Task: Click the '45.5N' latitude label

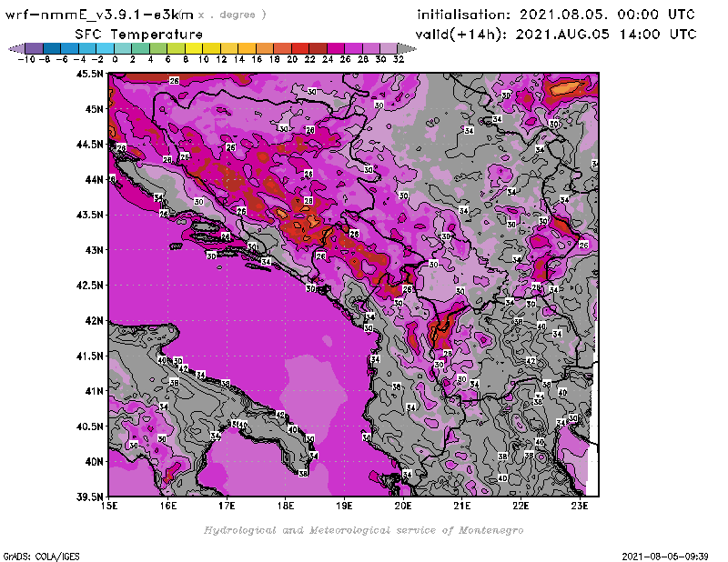Action: [x=89, y=74]
